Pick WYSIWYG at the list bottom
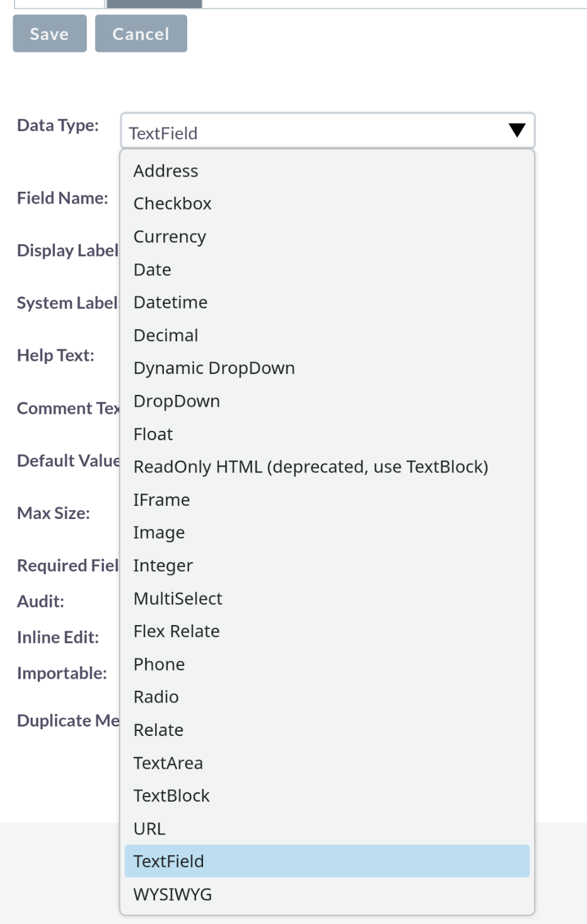Screen dimensions: 587x924 click(327, 894)
